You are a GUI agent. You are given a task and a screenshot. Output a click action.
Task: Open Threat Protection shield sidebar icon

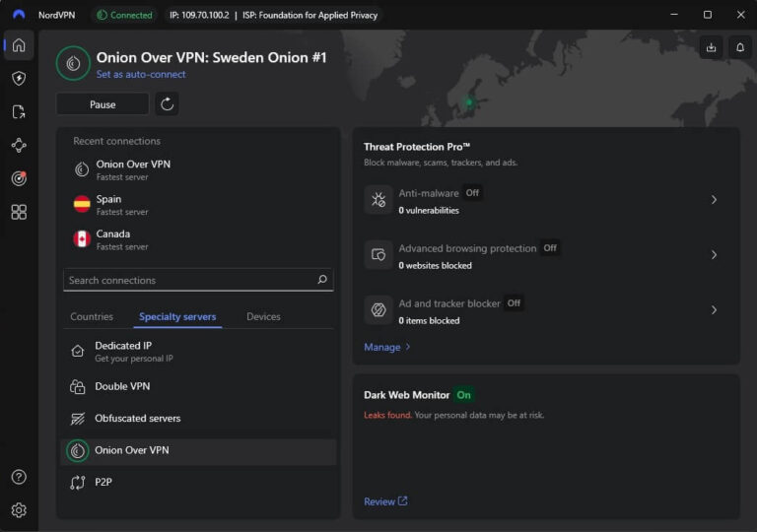coord(19,78)
